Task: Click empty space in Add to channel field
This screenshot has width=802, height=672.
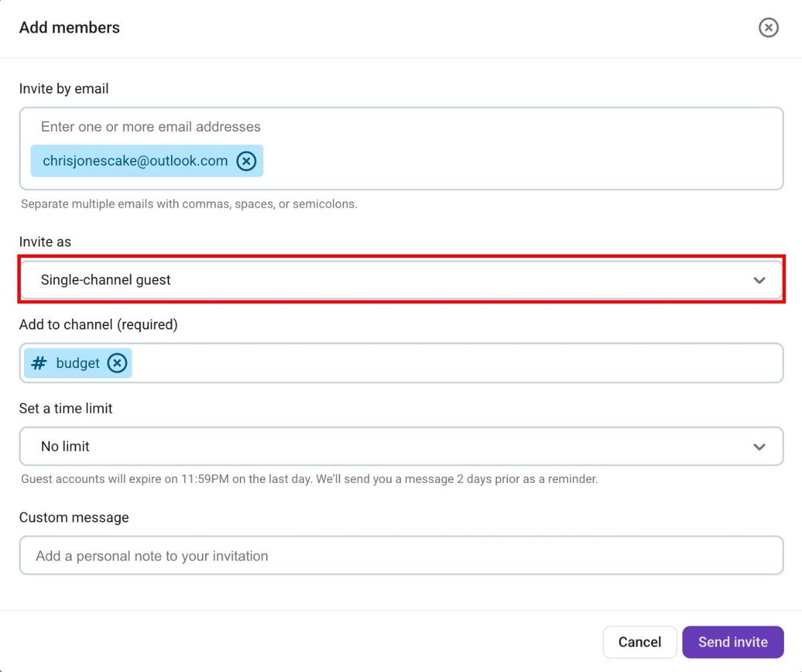Action: tap(454, 363)
